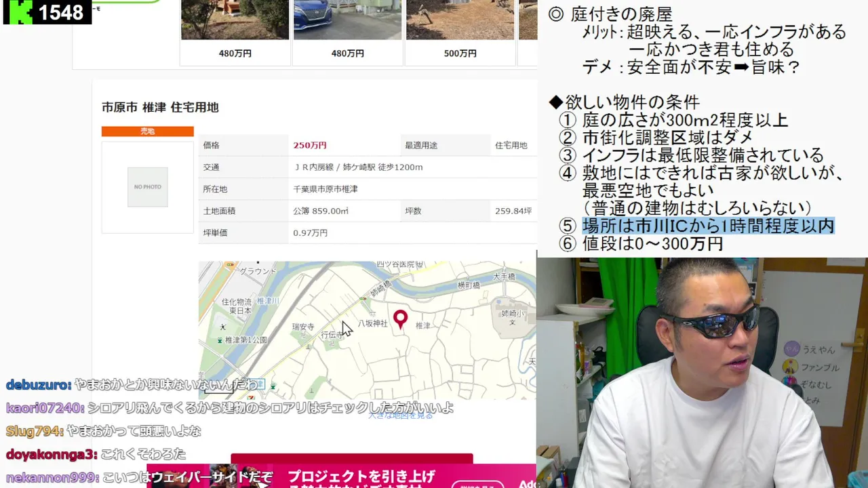Open the 大きな地図を見る link under the map
Screen dimensions: 868x488
coord(400,415)
